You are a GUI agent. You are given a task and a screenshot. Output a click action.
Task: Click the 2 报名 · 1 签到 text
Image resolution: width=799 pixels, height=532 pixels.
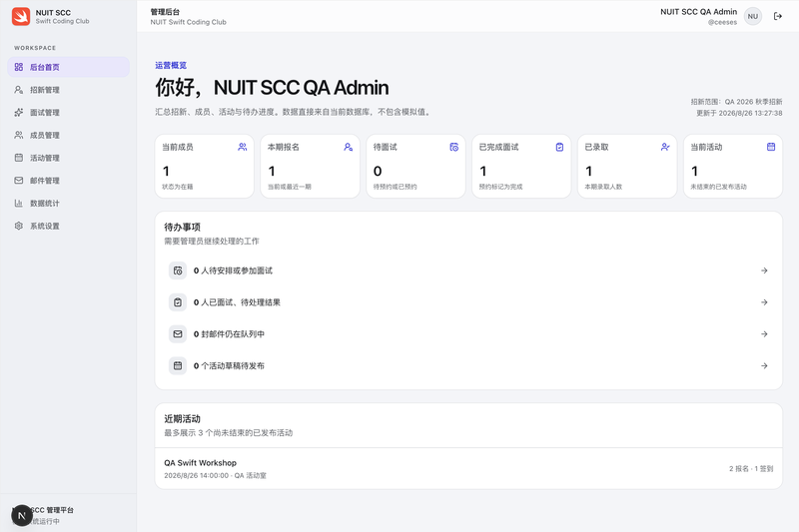click(x=751, y=468)
